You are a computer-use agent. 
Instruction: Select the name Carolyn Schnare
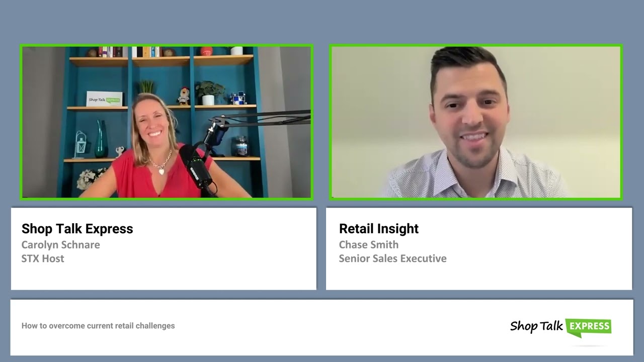[60, 245]
